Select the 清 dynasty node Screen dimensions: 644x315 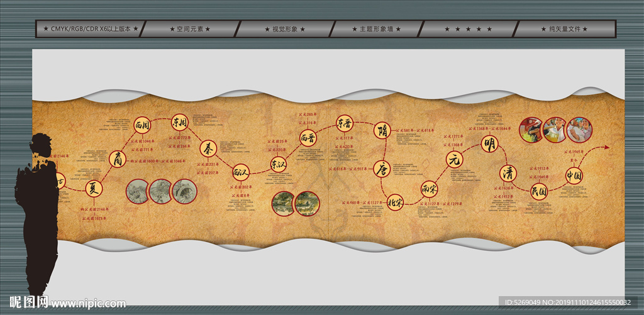coord(508,173)
